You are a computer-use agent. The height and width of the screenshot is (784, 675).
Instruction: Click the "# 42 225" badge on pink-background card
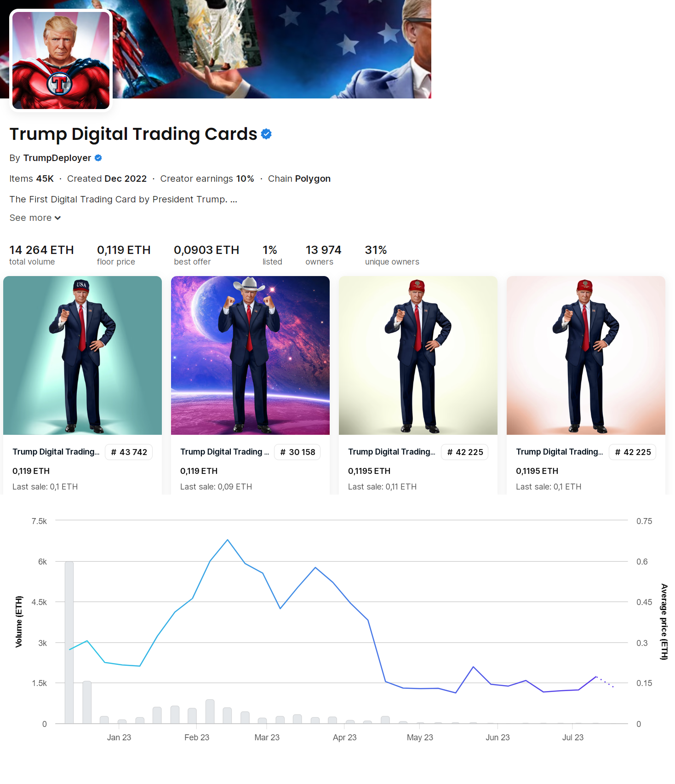633,452
